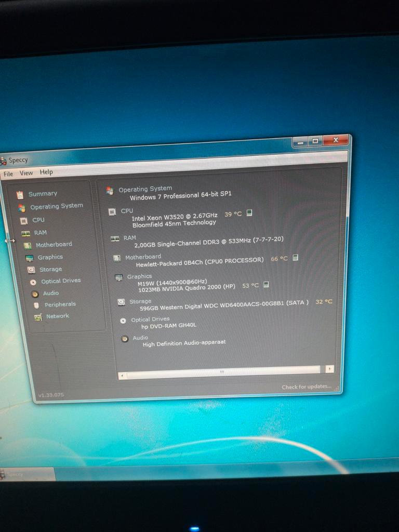Click the Motherboard sidebar icon
399x532 pixels.
point(28,245)
